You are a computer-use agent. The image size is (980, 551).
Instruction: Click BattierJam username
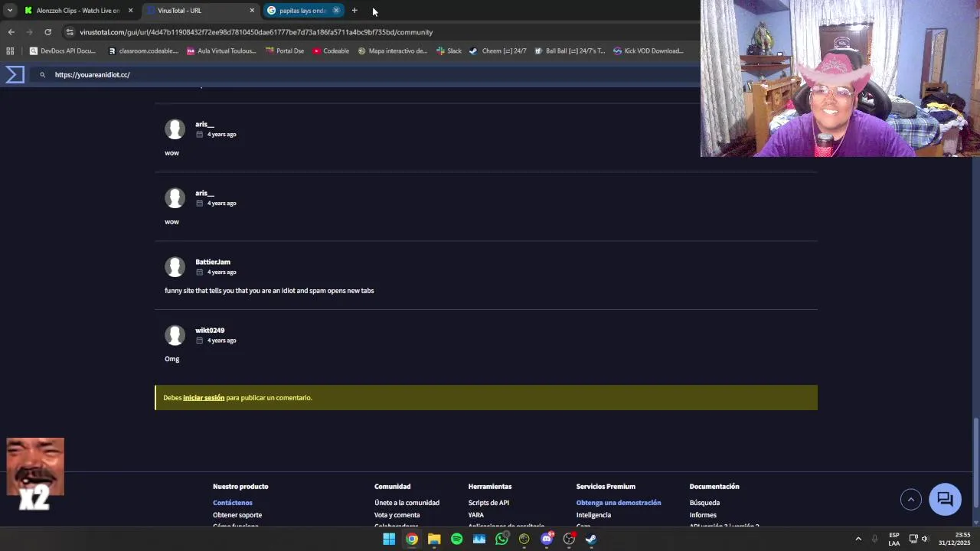click(x=213, y=262)
